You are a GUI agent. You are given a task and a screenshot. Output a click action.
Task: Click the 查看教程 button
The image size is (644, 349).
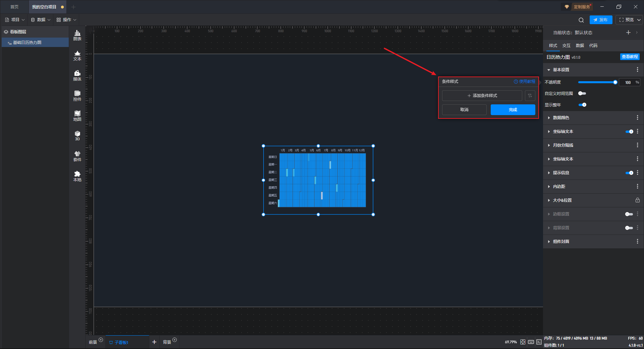click(630, 57)
